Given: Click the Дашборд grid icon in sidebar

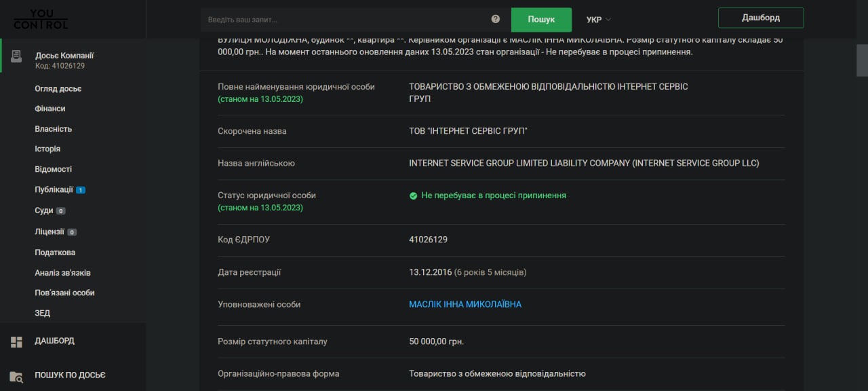Looking at the screenshot, I should pyautogui.click(x=16, y=341).
